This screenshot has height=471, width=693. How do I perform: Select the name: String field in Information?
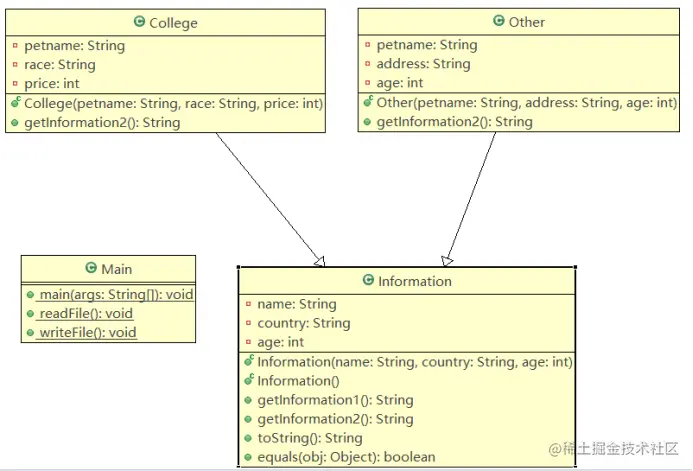[x=296, y=304]
